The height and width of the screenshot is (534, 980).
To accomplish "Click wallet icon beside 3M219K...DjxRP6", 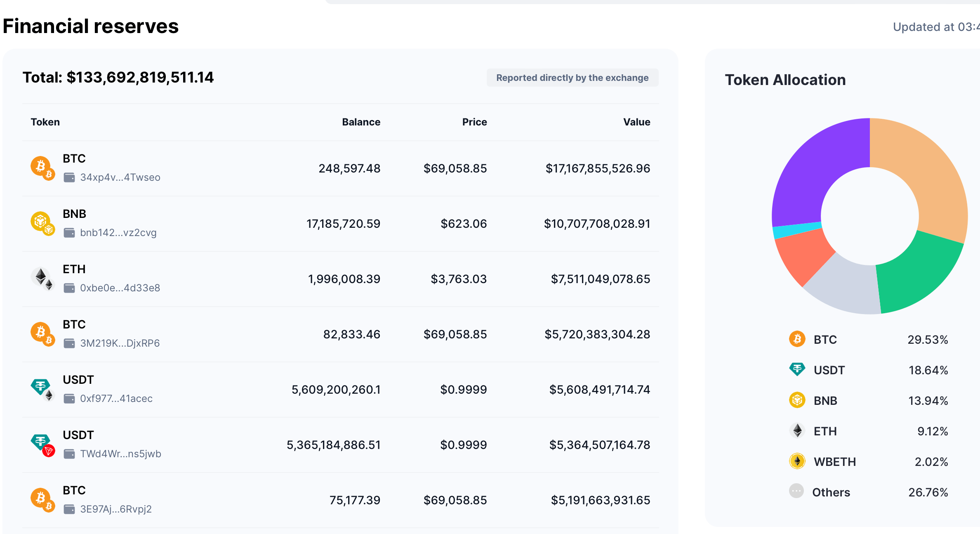I will point(69,343).
